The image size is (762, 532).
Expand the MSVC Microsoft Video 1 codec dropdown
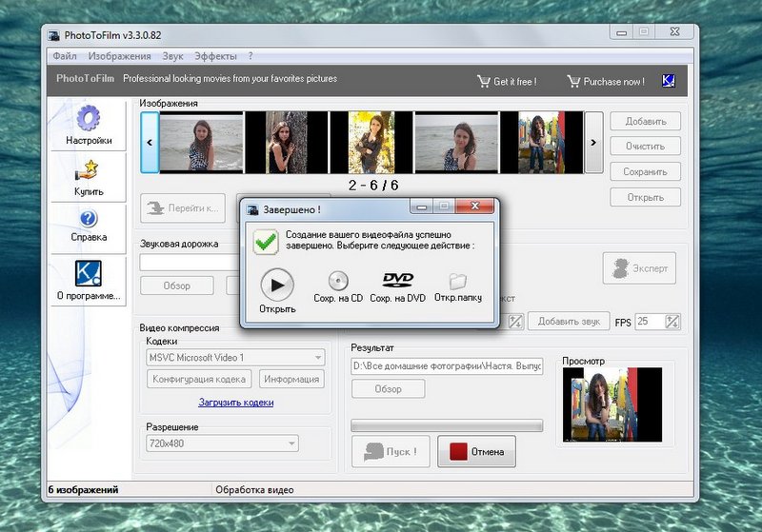[x=318, y=358]
